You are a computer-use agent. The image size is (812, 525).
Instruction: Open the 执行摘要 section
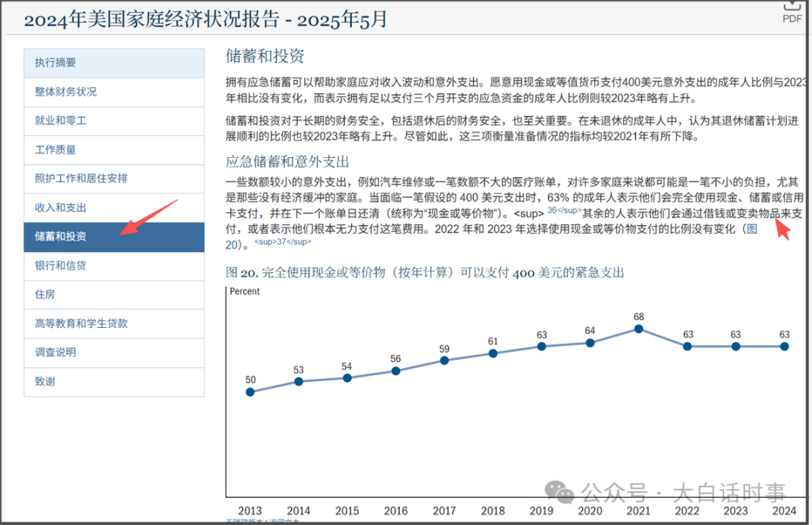(114, 62)
